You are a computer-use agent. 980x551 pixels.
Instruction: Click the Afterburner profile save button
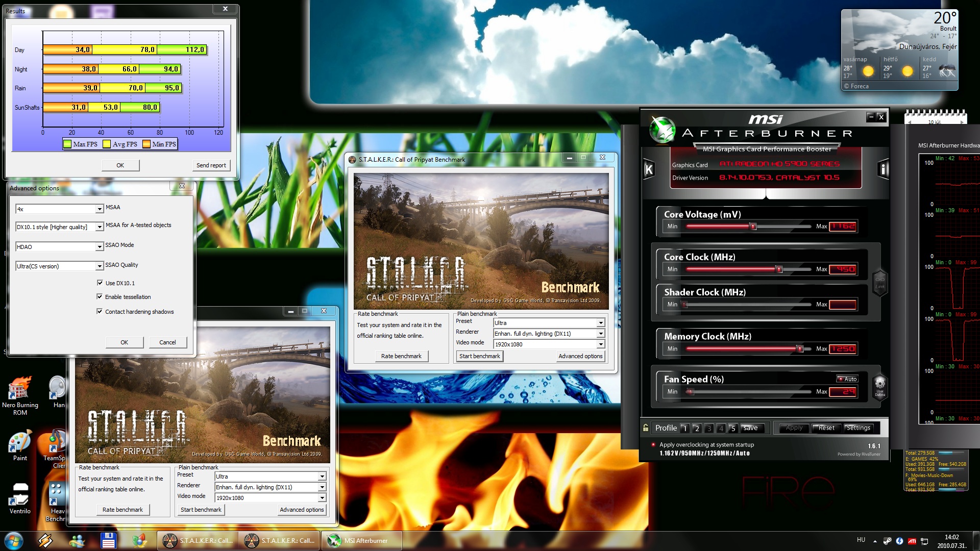coord(752,428)
